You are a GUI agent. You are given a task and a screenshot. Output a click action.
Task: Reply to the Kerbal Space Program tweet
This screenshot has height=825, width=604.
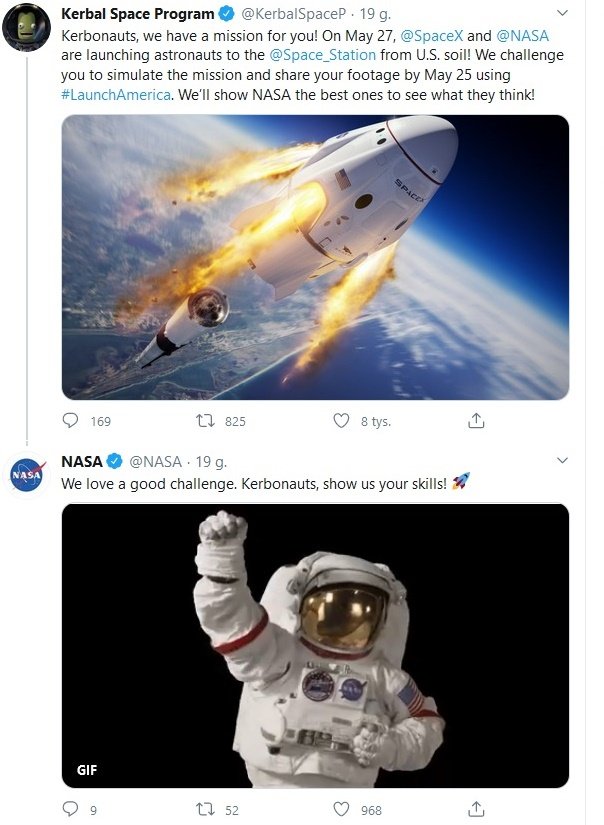pos(71,421)
